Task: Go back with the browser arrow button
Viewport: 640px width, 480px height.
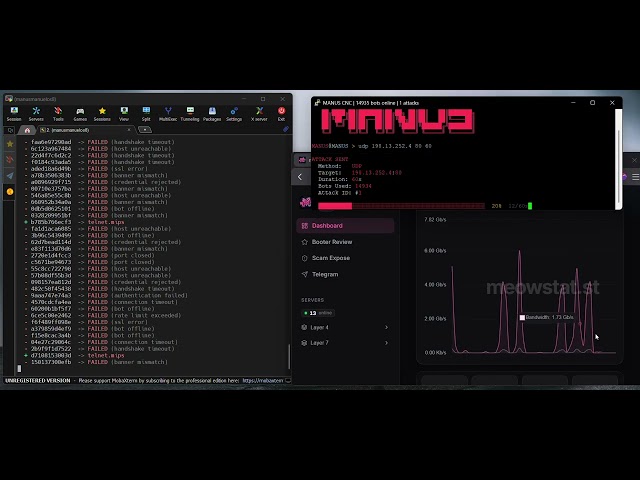Action: [x=300, y=177]
